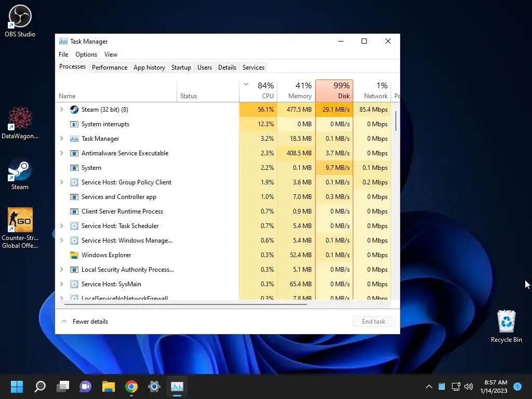Viewport: 532px width, 399px height.
Task: Switch to the App history tab
Action: point(149,68)
